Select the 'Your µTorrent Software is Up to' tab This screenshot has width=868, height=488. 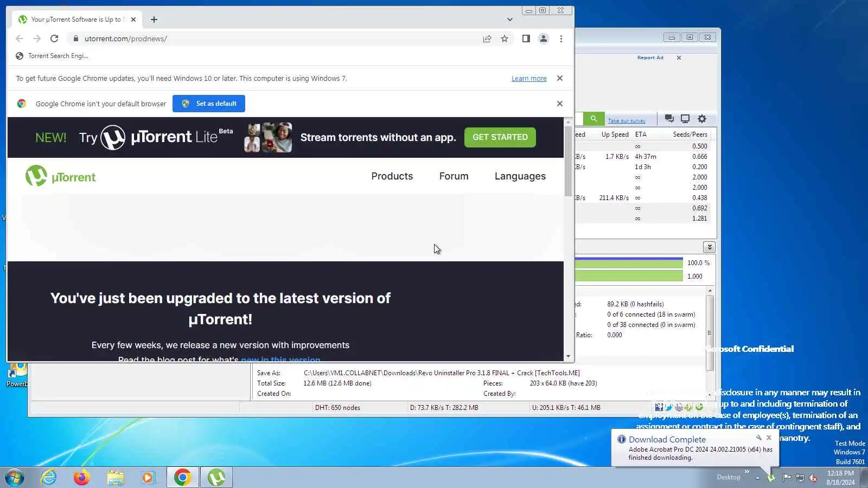pyautogui.click(x=76, y=20)
